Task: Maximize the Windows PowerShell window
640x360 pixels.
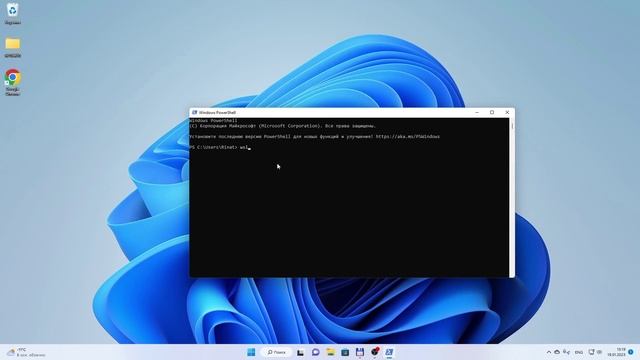Action: 492,112
